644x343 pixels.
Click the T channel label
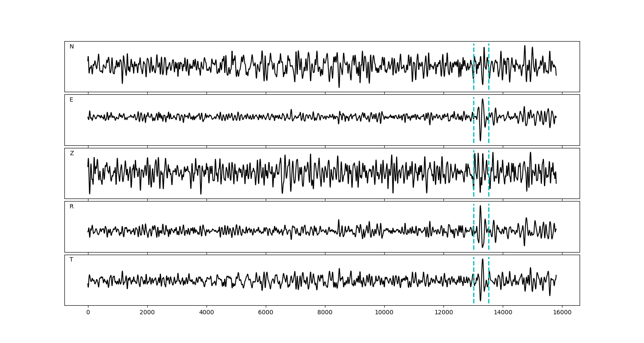[x=71, y=260]
